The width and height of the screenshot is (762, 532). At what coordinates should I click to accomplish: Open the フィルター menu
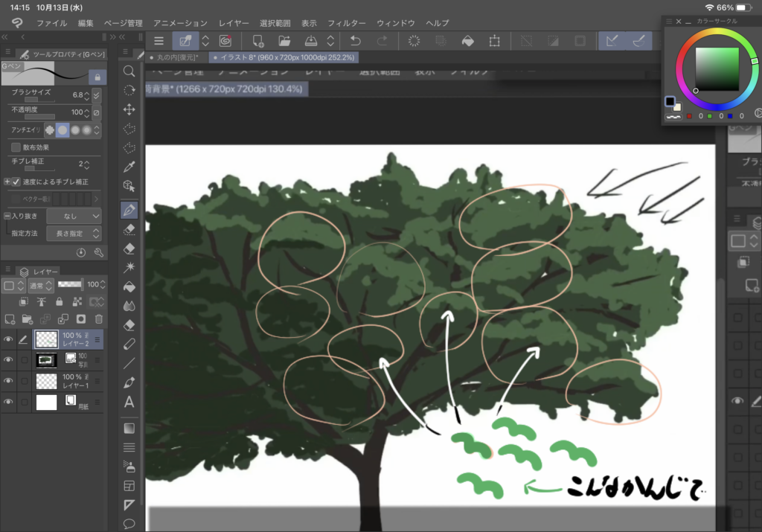tap(347, 23)
